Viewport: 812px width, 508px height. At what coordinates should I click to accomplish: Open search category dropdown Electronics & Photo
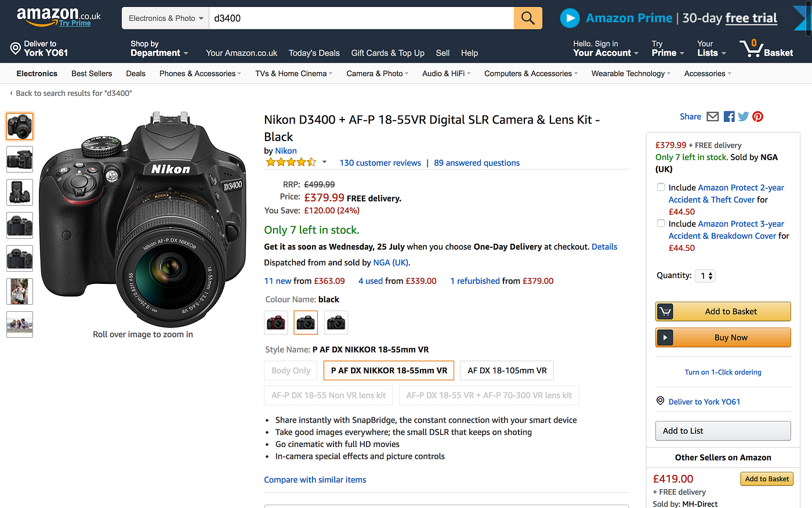point(165,18)
